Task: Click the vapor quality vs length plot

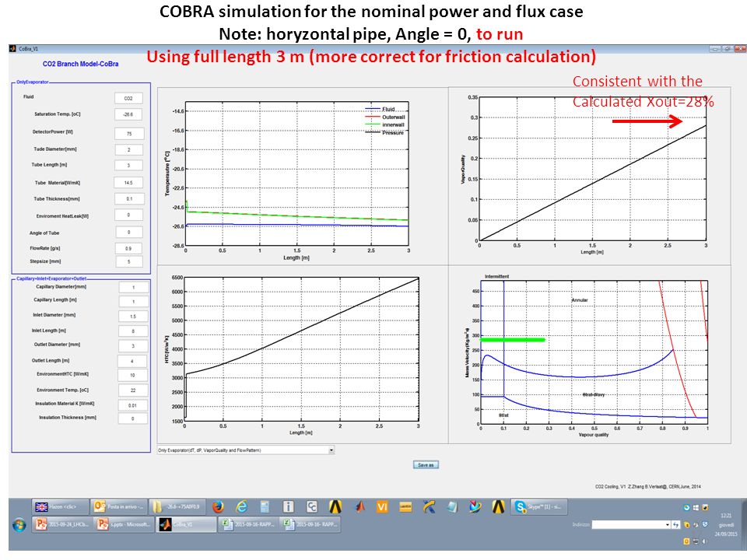Action: 592,169
